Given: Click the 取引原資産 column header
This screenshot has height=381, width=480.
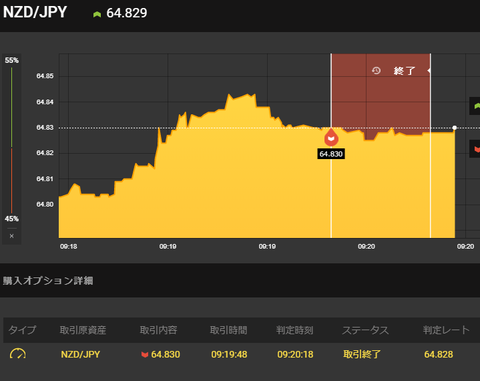Looking at the screenshot, I should point(83,330).
